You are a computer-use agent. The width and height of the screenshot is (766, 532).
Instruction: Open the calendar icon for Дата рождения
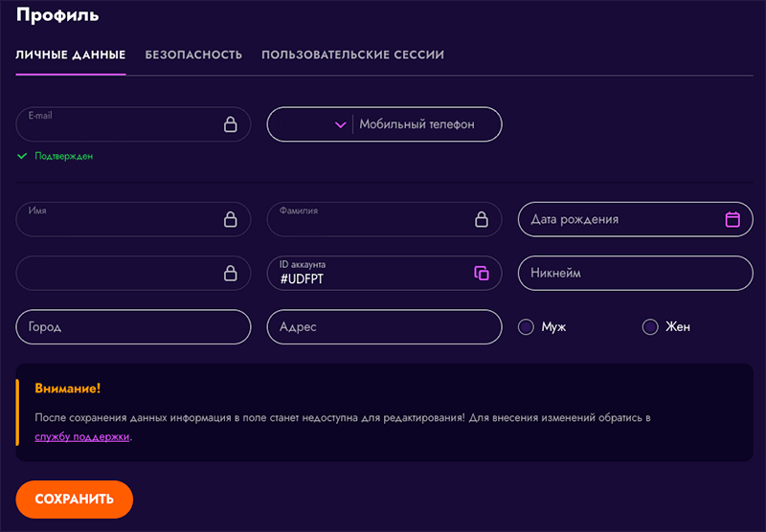732,219
